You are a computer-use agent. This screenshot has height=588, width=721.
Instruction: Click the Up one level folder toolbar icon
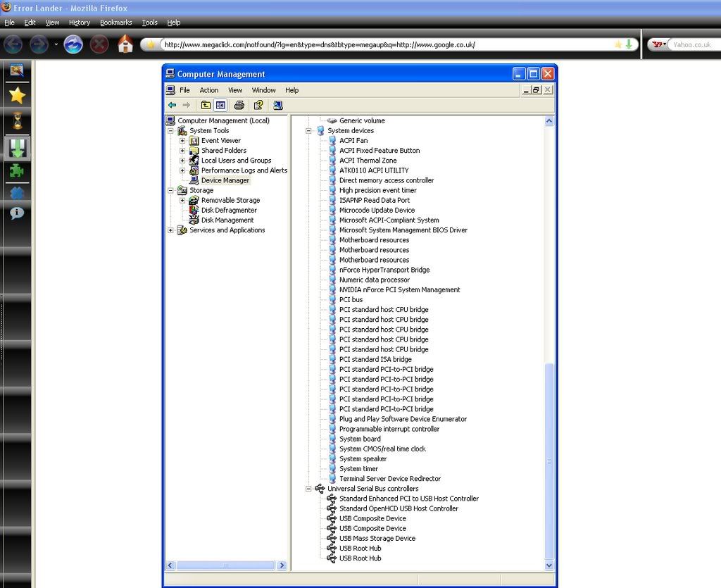tap(206, 106)
